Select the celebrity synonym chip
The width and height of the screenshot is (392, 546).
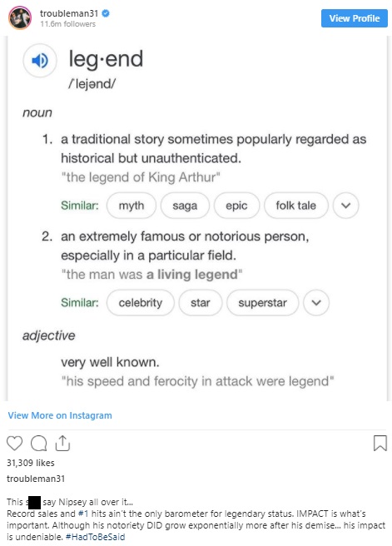141,303
